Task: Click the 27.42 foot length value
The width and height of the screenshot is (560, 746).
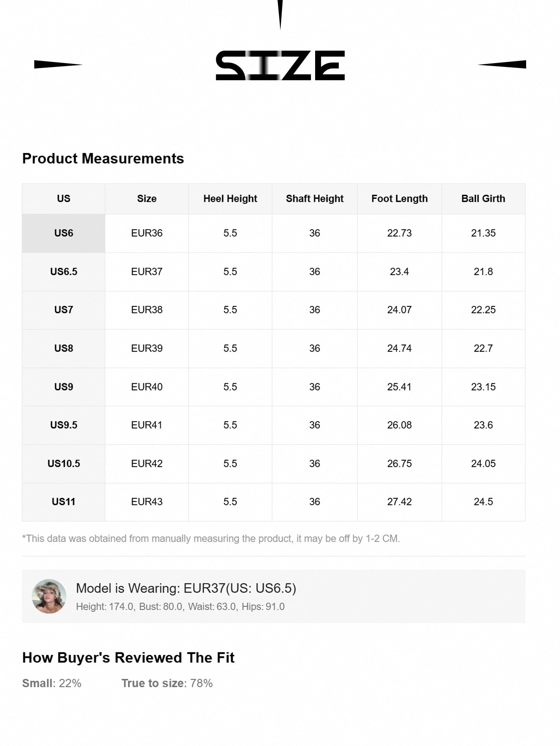Action: (400, 502)
